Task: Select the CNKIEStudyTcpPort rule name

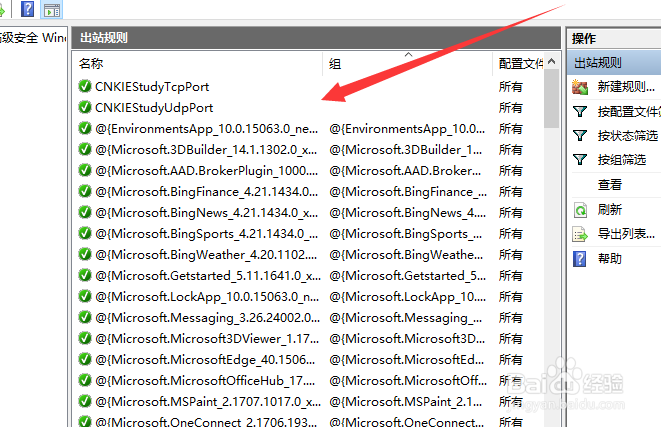Action: pyautogui.click(x=152, y=87)
